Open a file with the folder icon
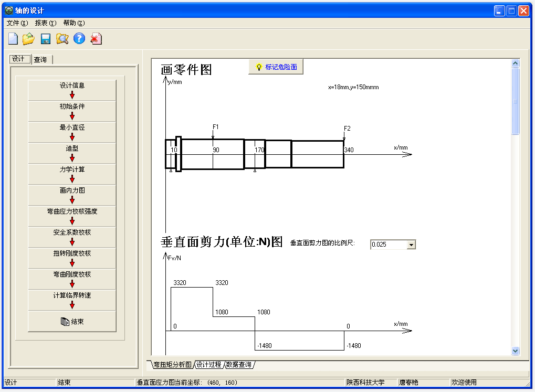Viewport: 535px width, 392px height. [28, 38]
